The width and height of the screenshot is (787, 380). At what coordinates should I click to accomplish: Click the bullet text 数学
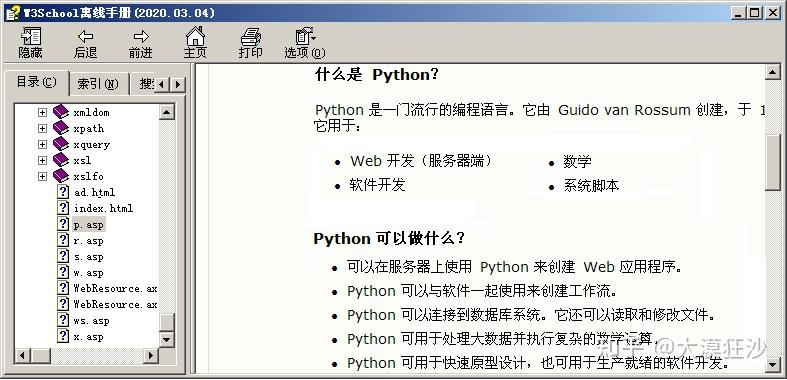(x=577, y=162)
